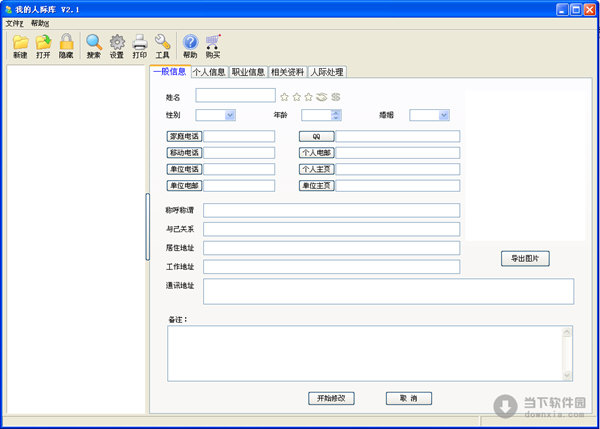Click the 打印 (Print) printer icon
The width and height of the screenshot is (600, 429).
point(140,46)
